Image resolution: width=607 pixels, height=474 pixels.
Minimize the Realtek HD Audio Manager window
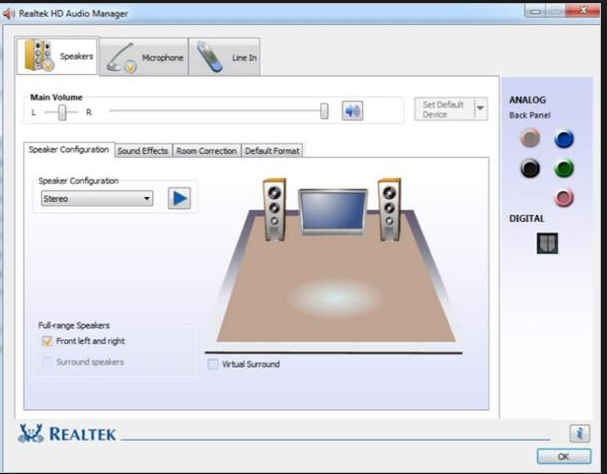tap(536, 11)
